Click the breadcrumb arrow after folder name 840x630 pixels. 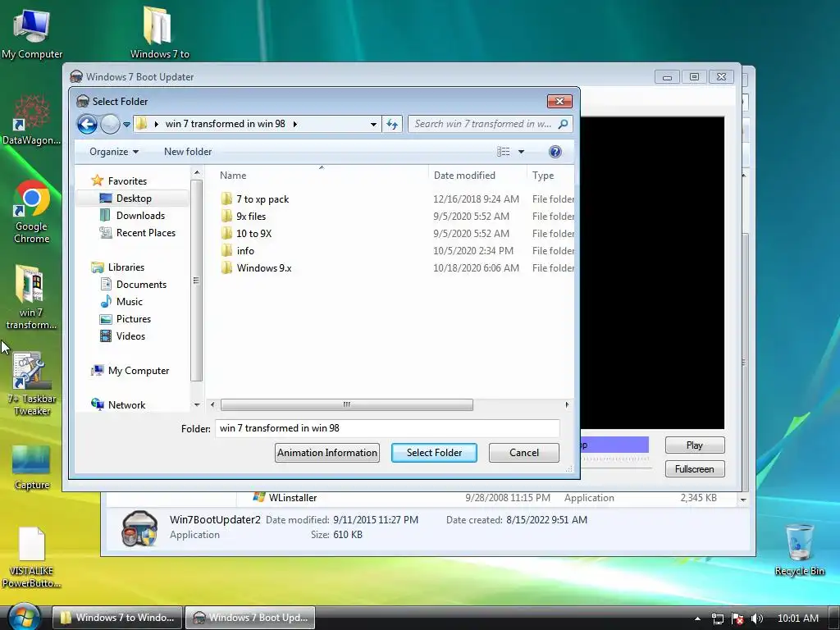tap(294, 125)
